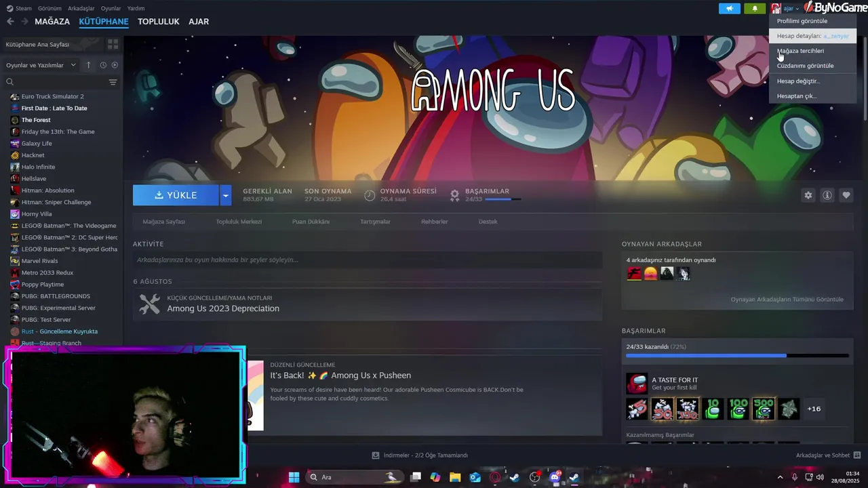Click the recent activity clock icon
Viewport: 868px width, 488px height.
click(x=103, y=65)
